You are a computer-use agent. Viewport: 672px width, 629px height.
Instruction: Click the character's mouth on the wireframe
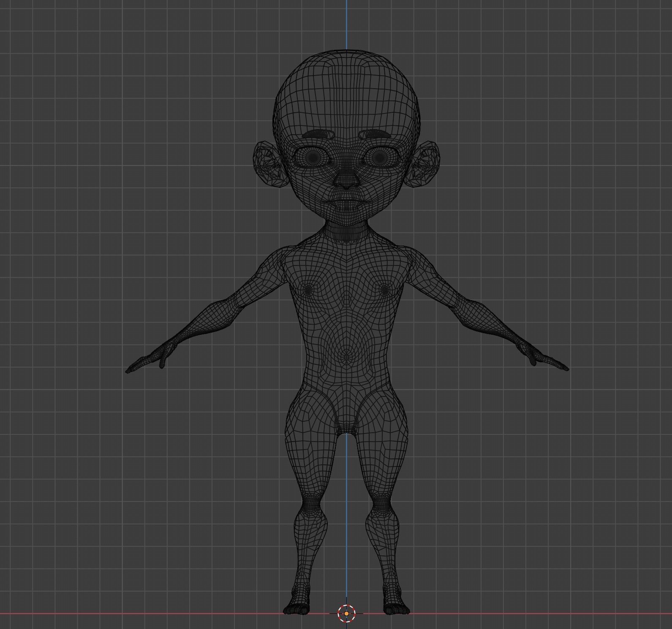(x=346, y=203)
